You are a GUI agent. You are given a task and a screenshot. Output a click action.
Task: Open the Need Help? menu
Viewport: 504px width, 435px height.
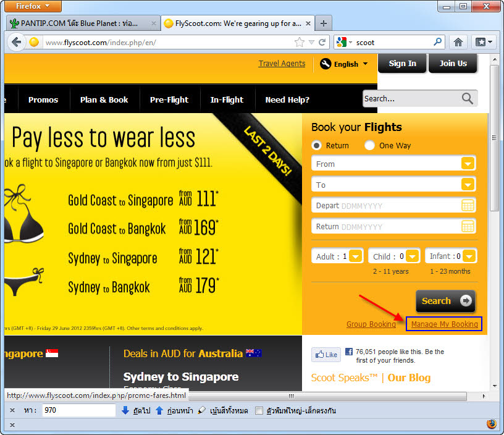[287, 99]
